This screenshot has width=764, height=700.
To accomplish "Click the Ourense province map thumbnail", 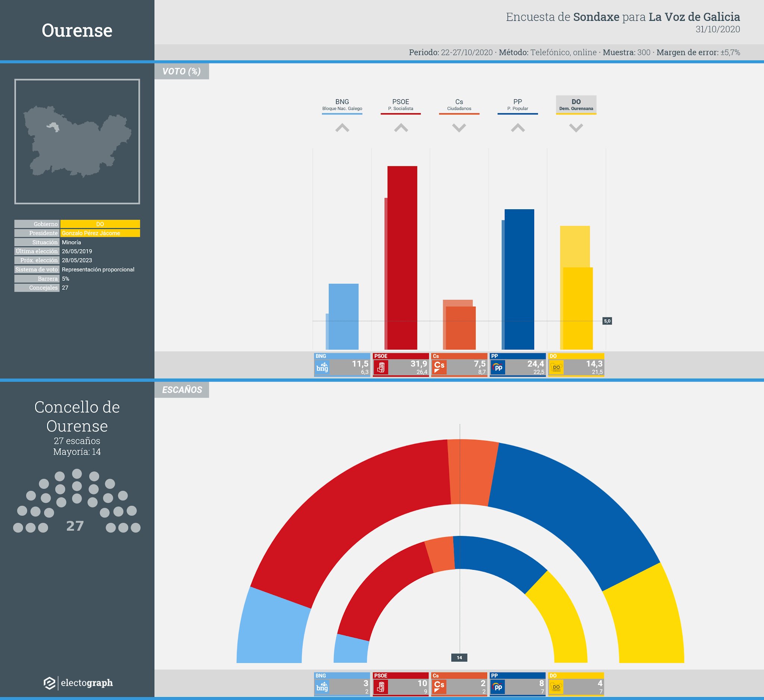I will pyautogui.click(x=77, y=141).
